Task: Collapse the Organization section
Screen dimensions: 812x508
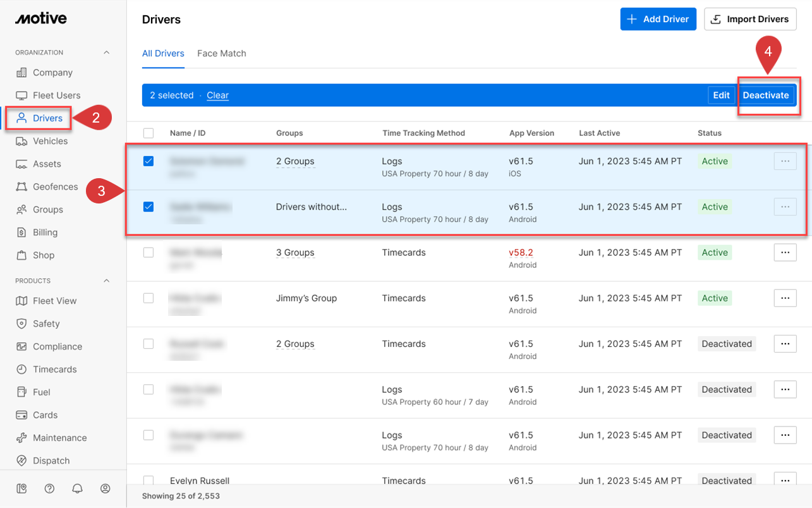Action: [x=106, y=52]
